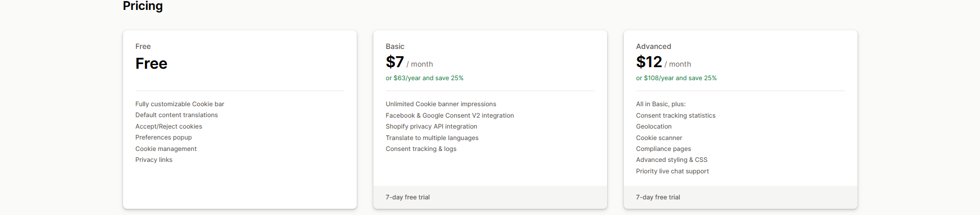Click Facebook & Google Consent V2 integration

pyautogui.click(x=450, y=116)
